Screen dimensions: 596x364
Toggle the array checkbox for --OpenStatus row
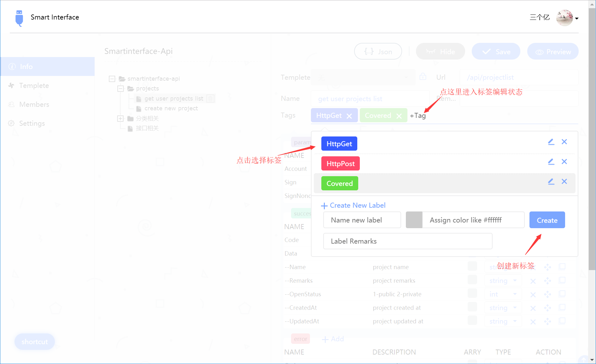pyautogui.click(x=472, y=293)
